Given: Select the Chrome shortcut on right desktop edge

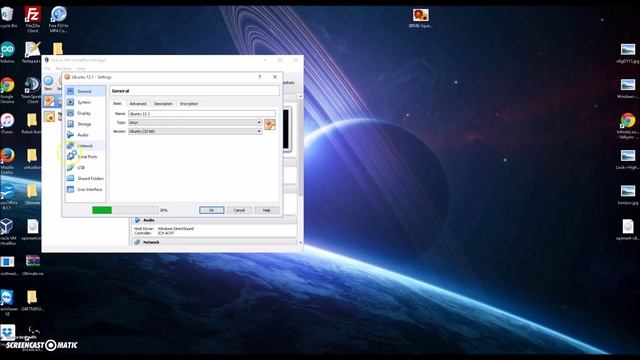Looking at the screenshot, I should point(627,126).
